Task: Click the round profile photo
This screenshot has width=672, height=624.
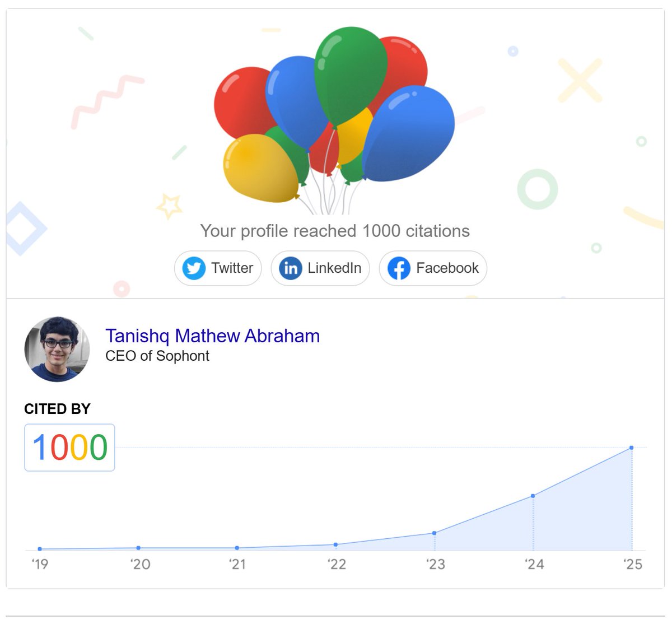Action: (57, 350)
